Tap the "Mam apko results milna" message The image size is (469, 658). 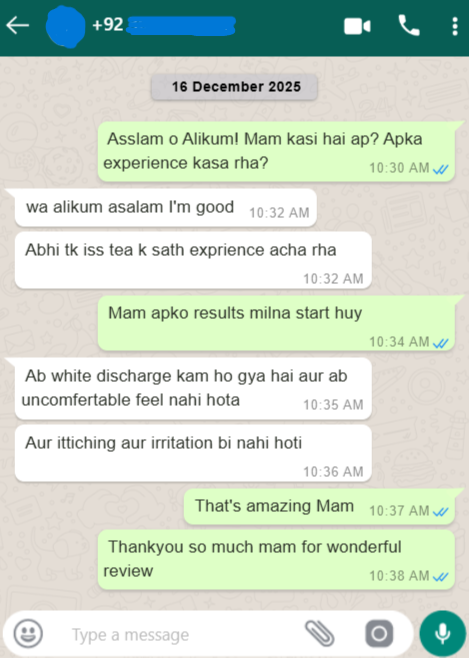tap(276, 323)
